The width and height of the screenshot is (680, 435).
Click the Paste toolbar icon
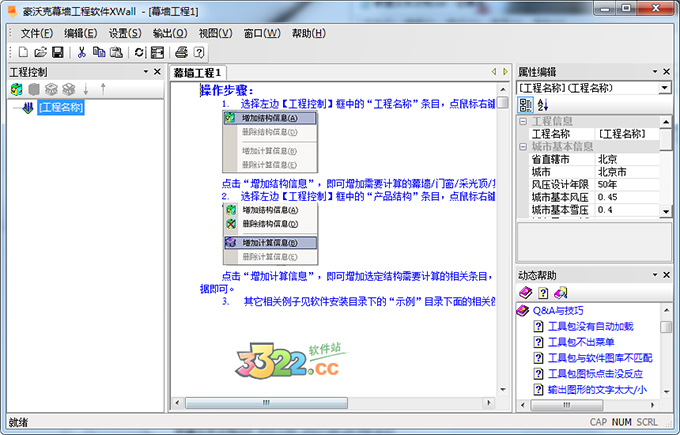point(116,52)
